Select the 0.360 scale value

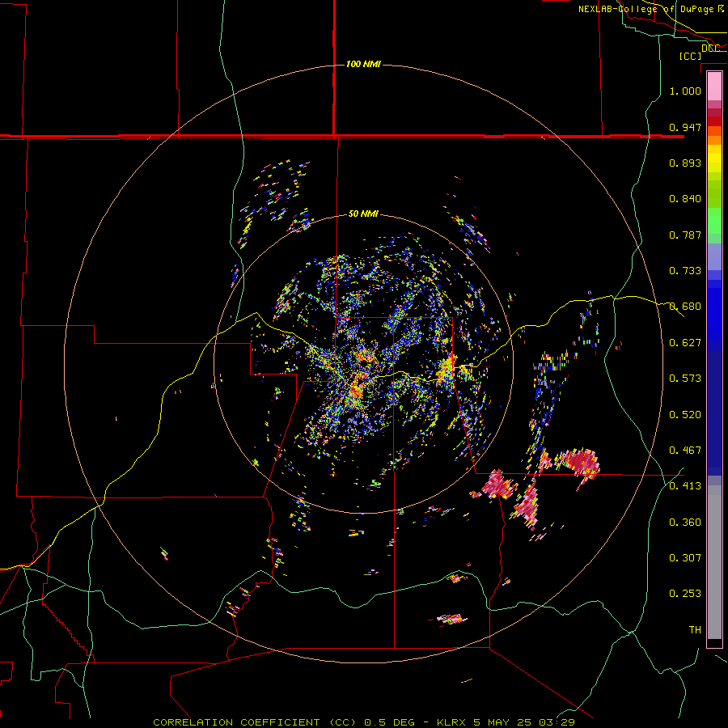[685, 523]
